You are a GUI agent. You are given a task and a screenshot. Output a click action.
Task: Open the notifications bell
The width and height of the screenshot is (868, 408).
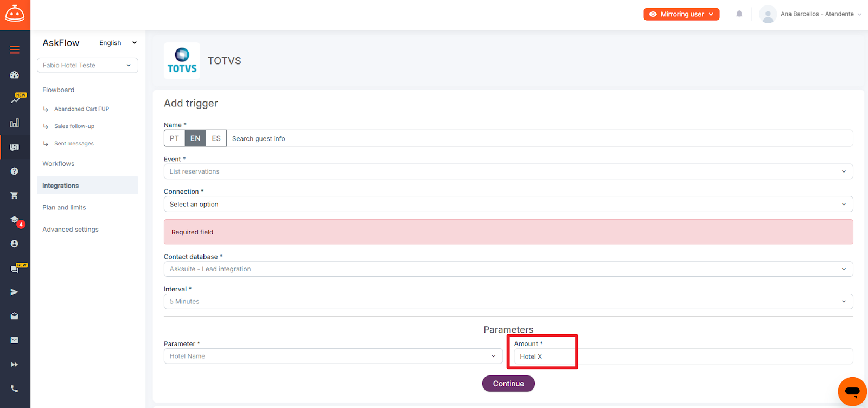[x=739, y=14]
